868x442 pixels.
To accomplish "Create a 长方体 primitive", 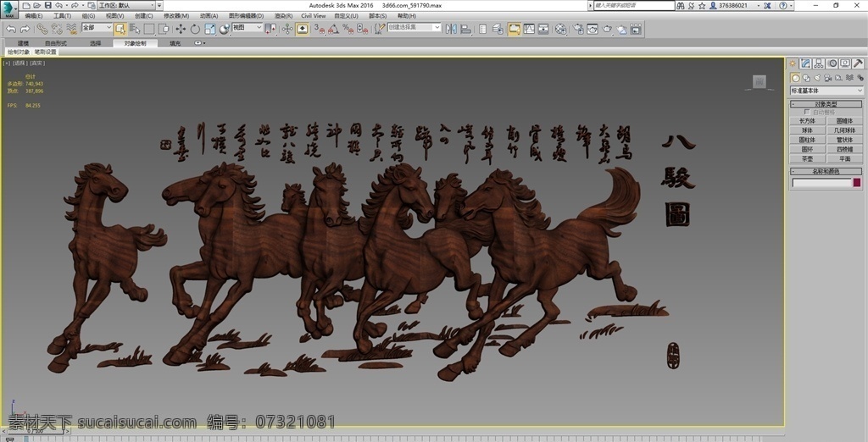I will coord(807,120).
